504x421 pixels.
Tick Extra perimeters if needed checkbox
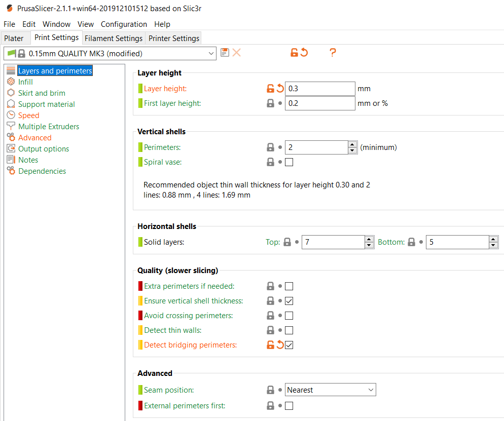pyautogui.click(x=289, y=286)
